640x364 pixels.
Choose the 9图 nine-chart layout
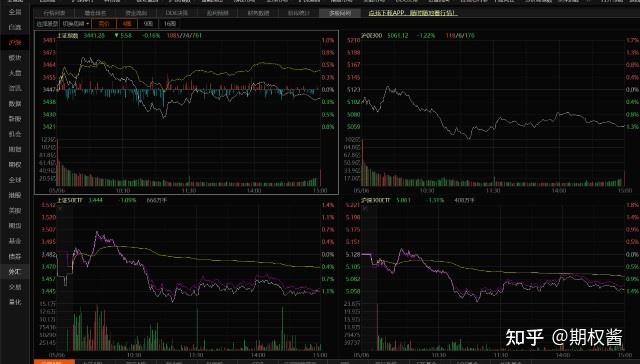(148, 24)
